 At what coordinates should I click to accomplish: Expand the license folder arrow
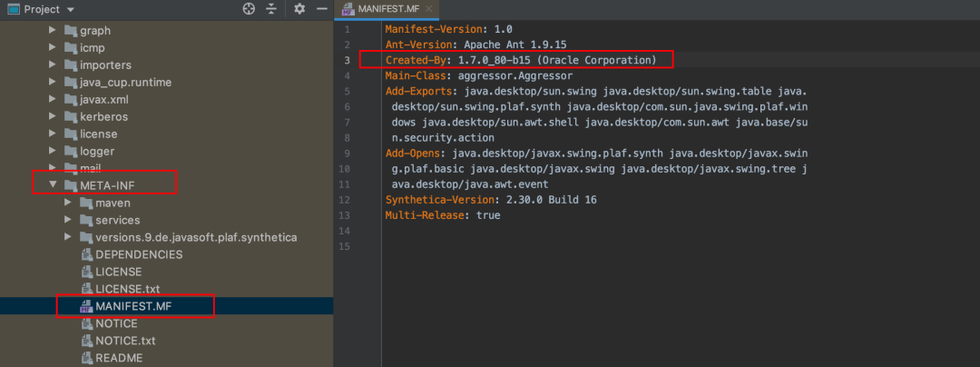coord(53,134)
